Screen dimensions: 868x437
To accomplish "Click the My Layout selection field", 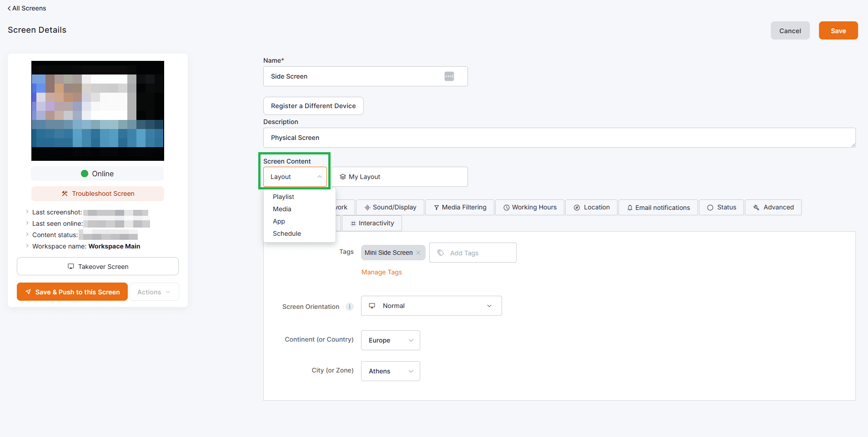I will click(400, 177).
